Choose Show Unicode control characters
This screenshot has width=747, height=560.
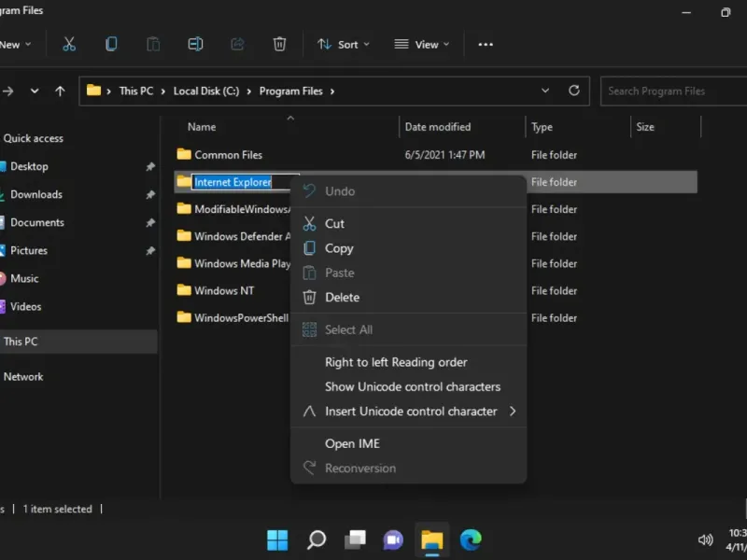point(408,386)
